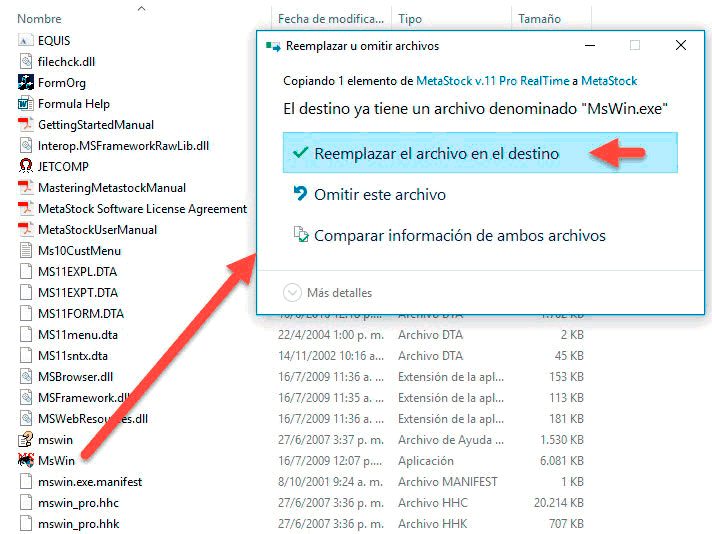Screen dimensions: 712x534
Task: Choose Omitir este archivo option
Action: point(379,195)
